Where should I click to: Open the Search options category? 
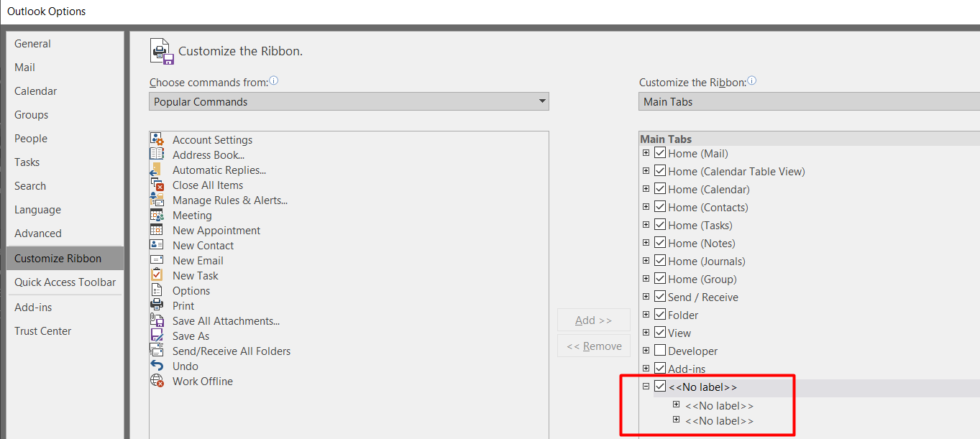point(65,186)
